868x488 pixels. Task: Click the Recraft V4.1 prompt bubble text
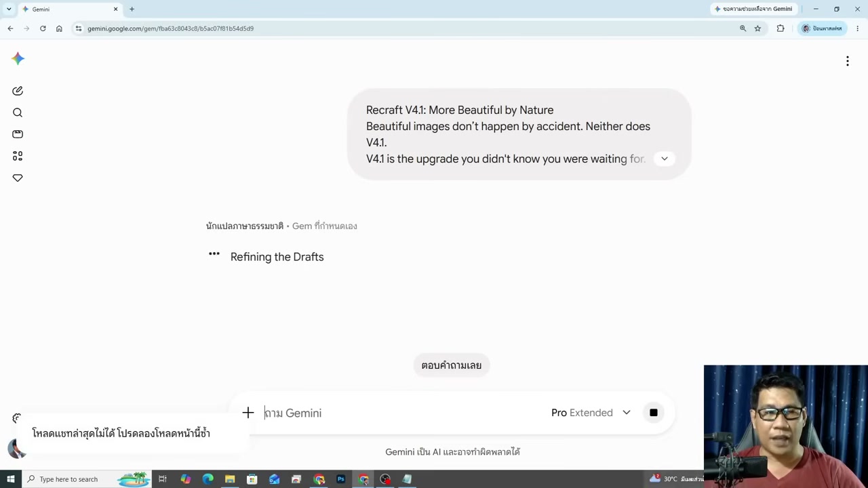[507, 134]
